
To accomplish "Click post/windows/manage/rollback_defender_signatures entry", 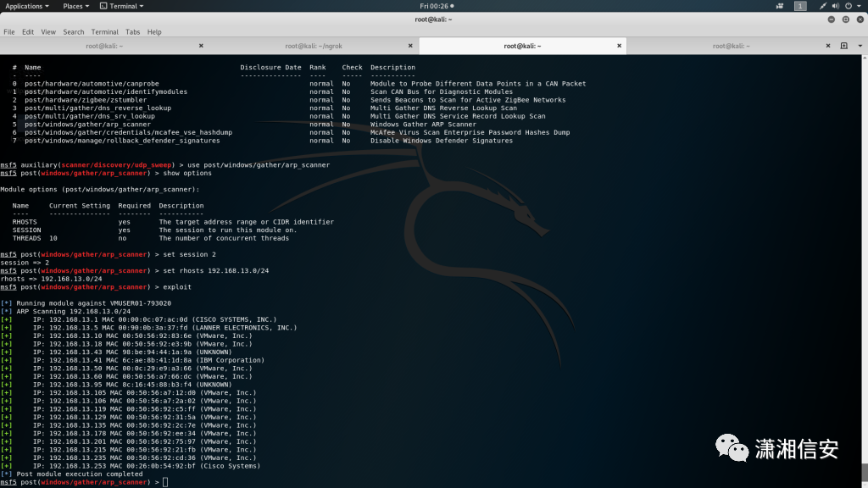I will (x=122, y=141).
